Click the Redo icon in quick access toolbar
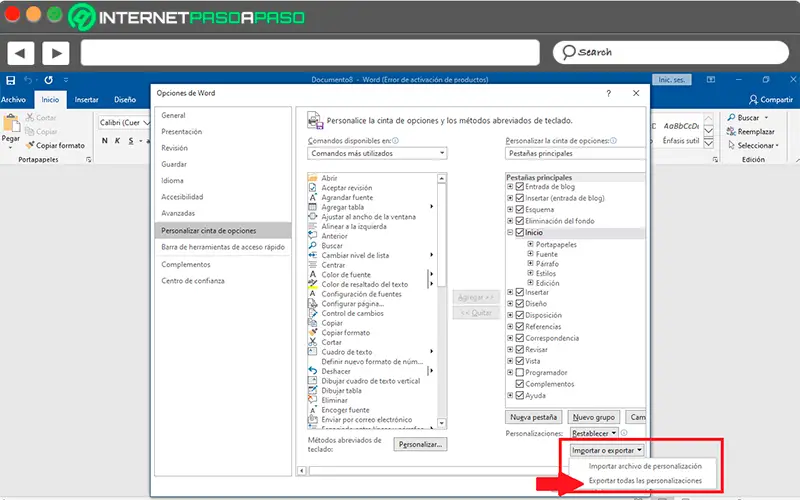 [48, 80]
